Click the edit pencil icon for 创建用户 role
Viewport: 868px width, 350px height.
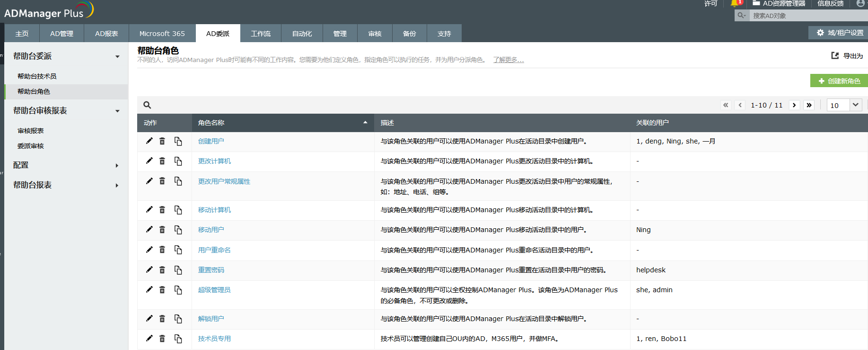(149, 141)
